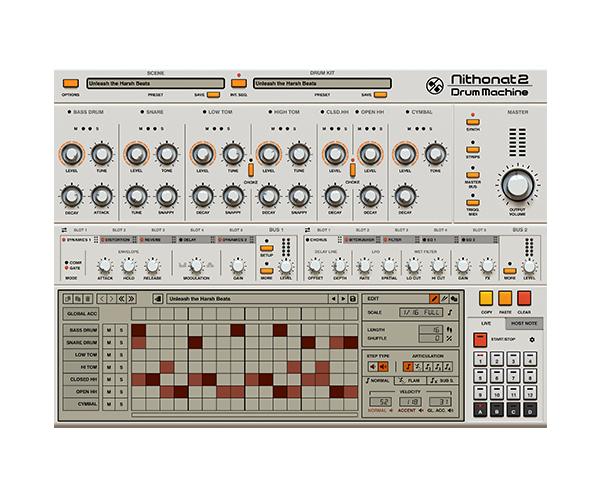The width and height of the screenshot is (600, 493).
Task: Choose the four-substep articulation icon
Action: click(448, 367)
